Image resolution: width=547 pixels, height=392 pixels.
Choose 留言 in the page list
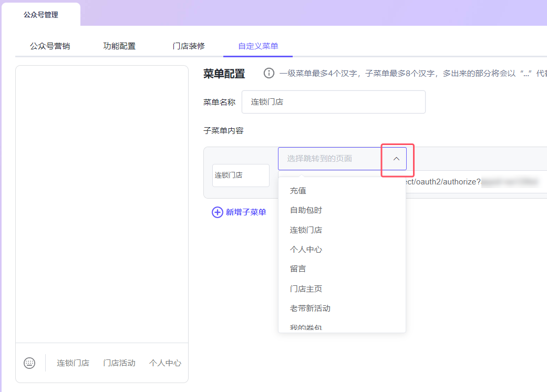[298, 269]
